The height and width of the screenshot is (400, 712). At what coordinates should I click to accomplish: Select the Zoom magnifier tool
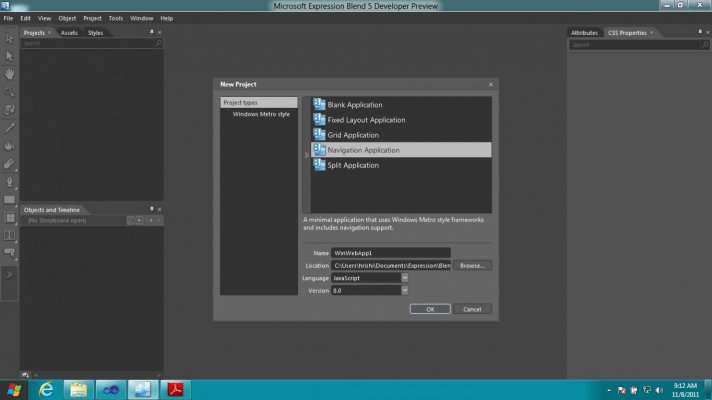(x=9, y=92)
